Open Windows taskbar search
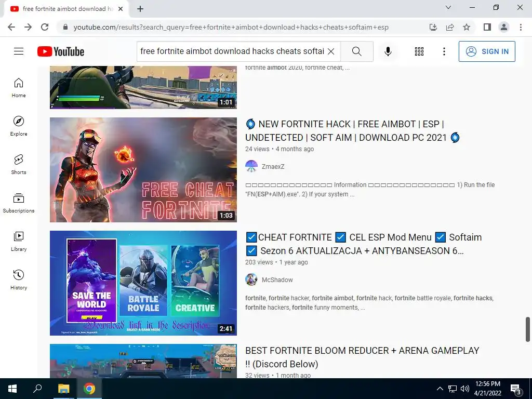 (37, 389)
